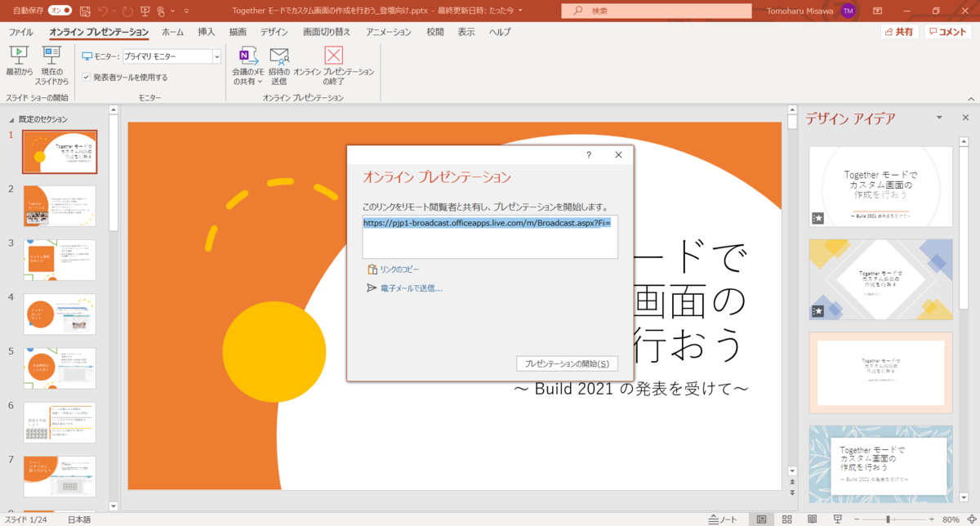This screenshot has width=980, height=526.
Task: Click リンクのコピー link text
Action: click(399, 269)
